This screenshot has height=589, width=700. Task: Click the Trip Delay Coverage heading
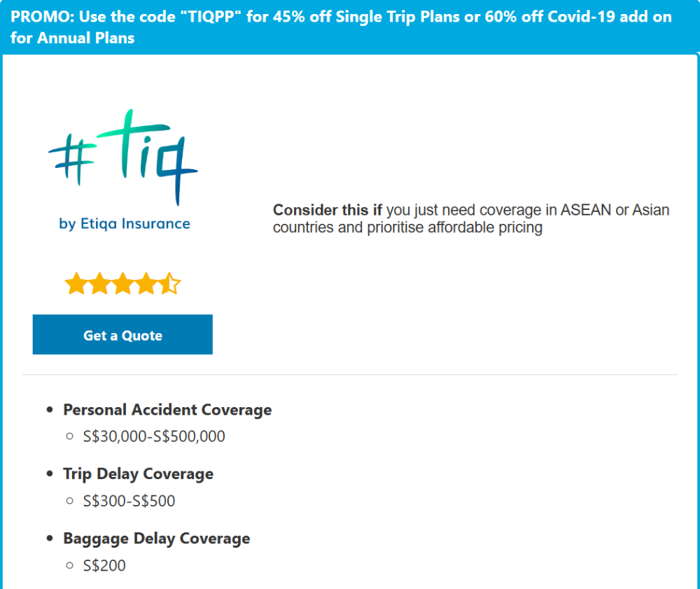(x=138, y=474)
